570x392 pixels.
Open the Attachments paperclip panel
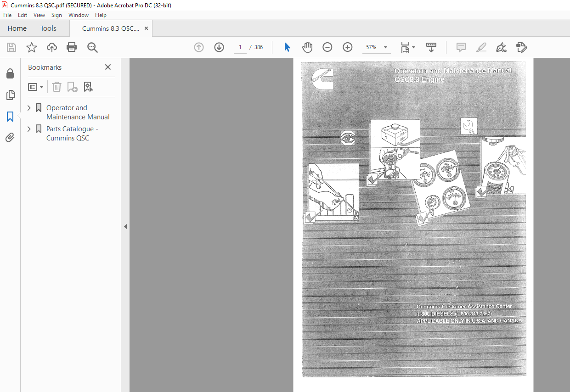click(x=10, y=137)
